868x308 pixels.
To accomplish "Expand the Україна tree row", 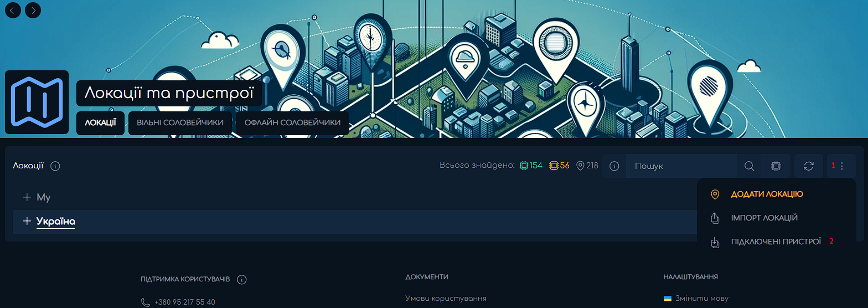I will (x=27, y=222).
